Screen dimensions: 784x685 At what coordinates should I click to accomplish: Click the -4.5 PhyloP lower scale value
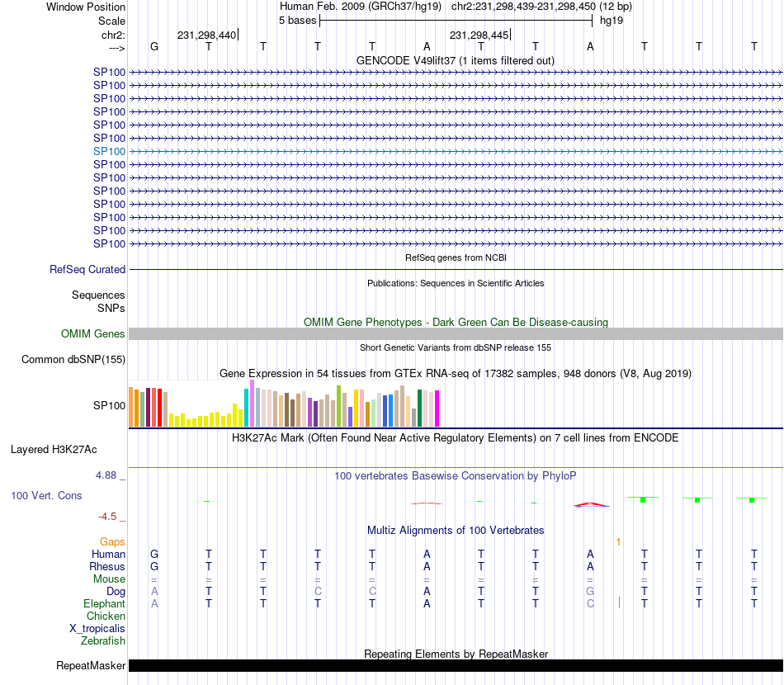click(x=107, y=517)
